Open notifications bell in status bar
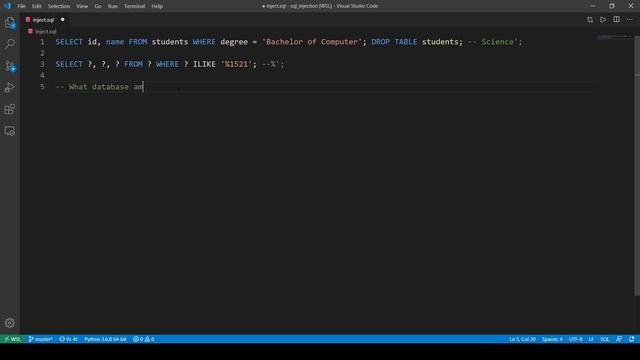 631,339
